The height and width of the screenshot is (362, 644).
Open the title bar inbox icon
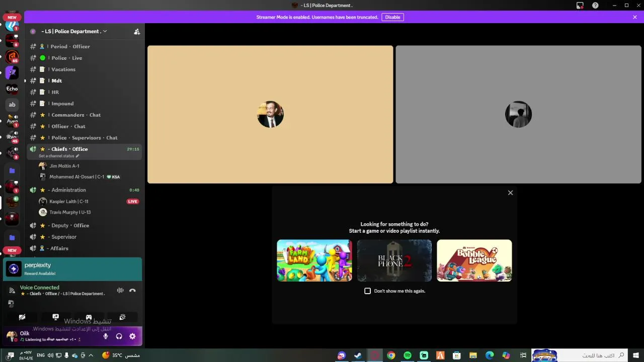580,6
